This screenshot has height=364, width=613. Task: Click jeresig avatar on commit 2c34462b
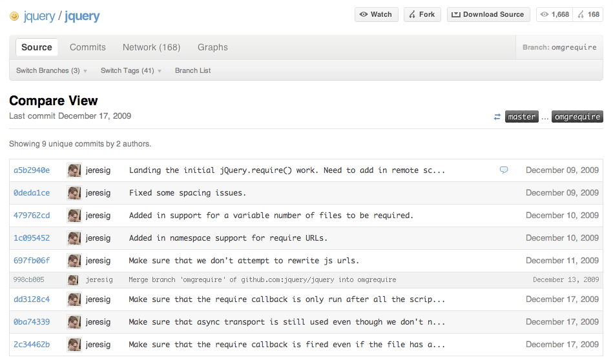pos(74,345)
